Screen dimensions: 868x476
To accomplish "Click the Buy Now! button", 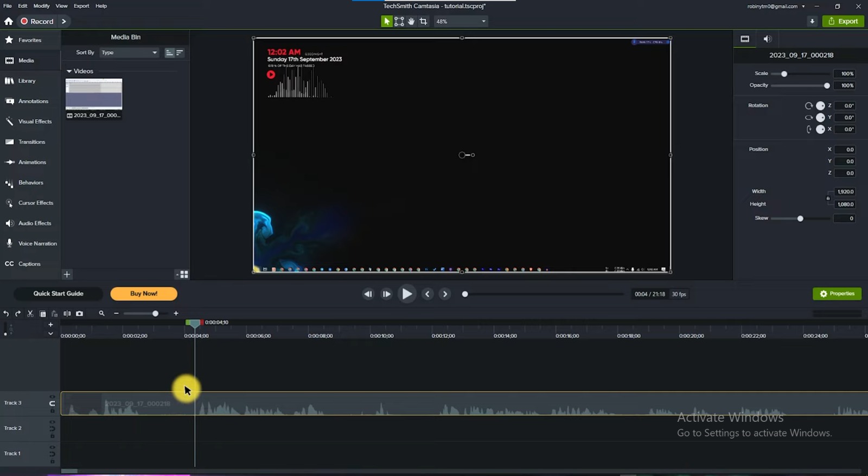I will click(144, 294).
